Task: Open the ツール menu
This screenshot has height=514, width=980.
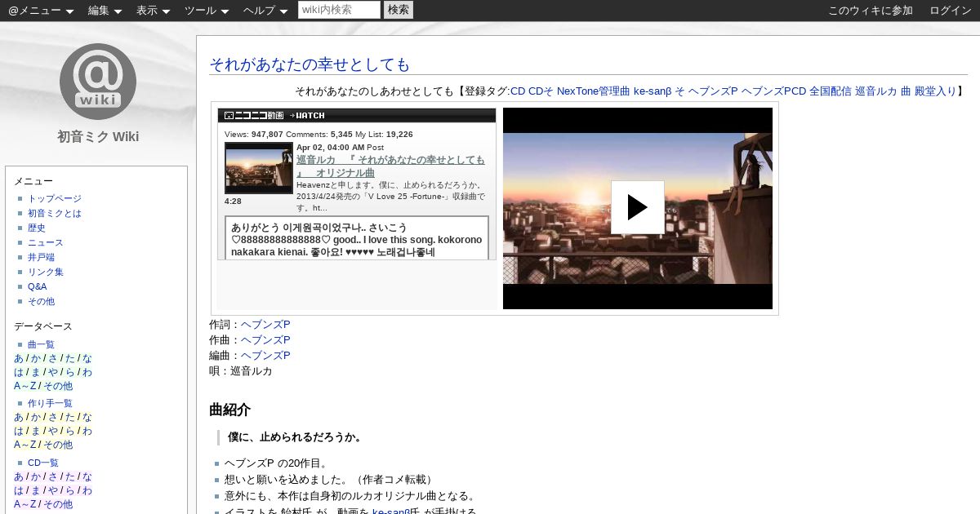Action: click(207, 11)
